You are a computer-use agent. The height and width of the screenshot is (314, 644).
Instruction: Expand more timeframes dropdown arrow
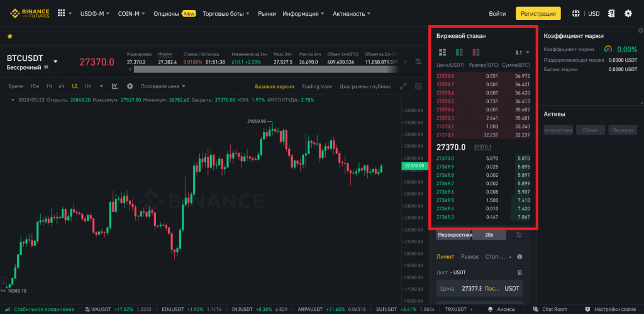tap(101, 86)
